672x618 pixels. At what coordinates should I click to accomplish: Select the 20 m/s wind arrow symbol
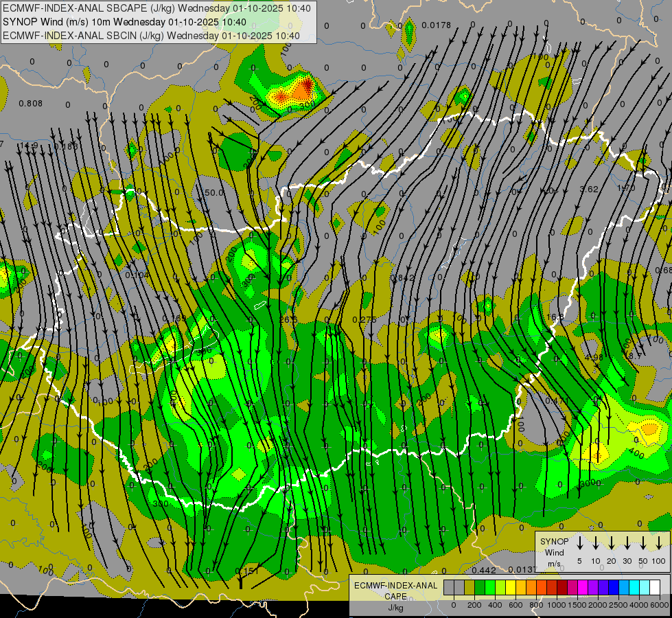tap(612, 543)
